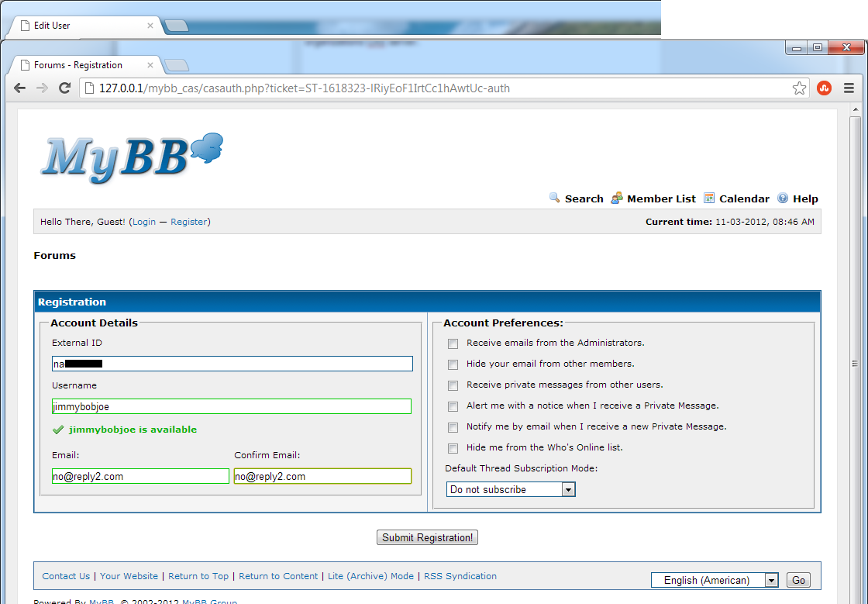Click the browser forward arrow
Image resolution: width=868 pixels, height=604 pixels.
(x=42, y=88)
